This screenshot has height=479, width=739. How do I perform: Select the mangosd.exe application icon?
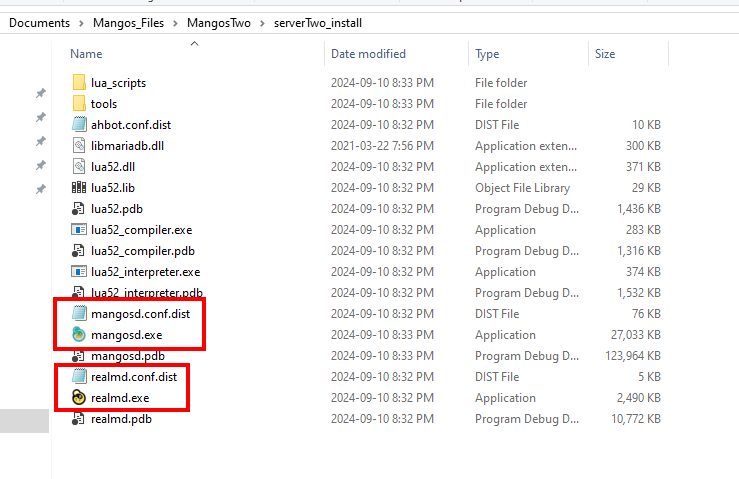pos(79,334)
